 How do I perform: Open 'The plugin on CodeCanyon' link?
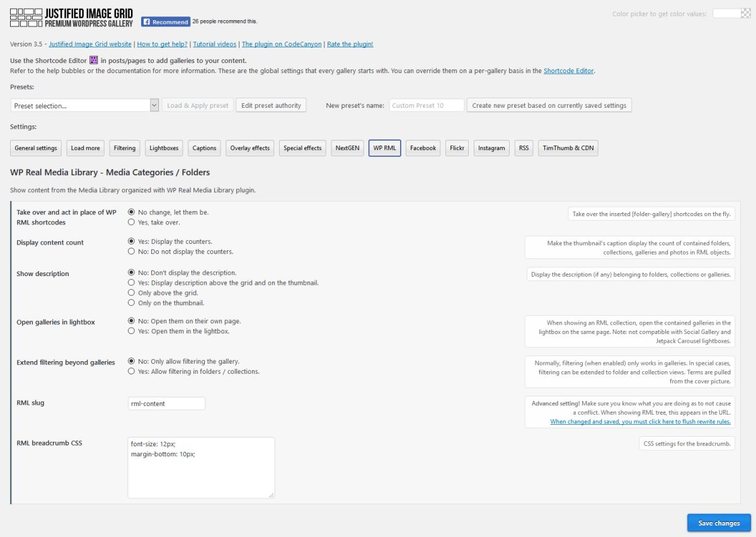pos(282,44)
